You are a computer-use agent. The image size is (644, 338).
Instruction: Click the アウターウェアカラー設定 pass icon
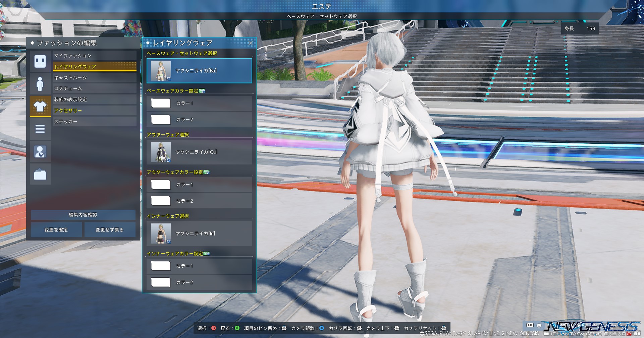pos(207,172)
